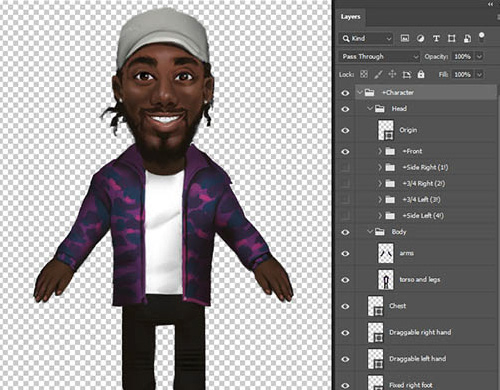Toggle layer filtering on/off switch
The width and height of the screenshot is (500, 390).
tap(481, 37)
